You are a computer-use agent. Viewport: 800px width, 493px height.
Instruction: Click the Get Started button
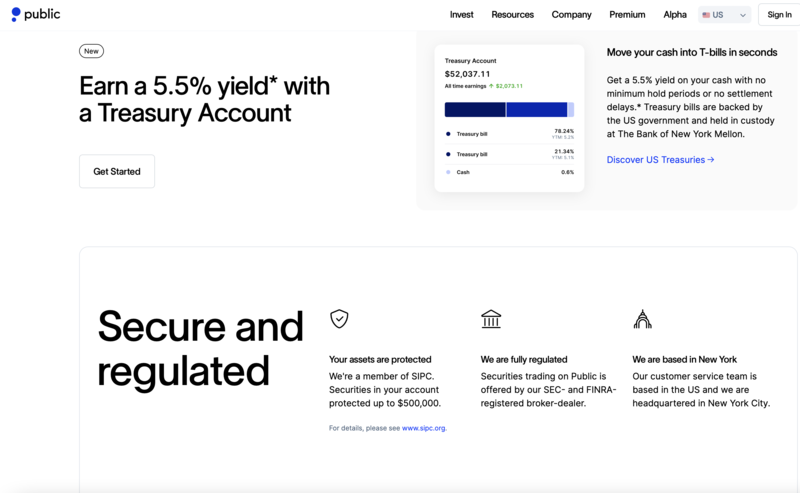117,171
